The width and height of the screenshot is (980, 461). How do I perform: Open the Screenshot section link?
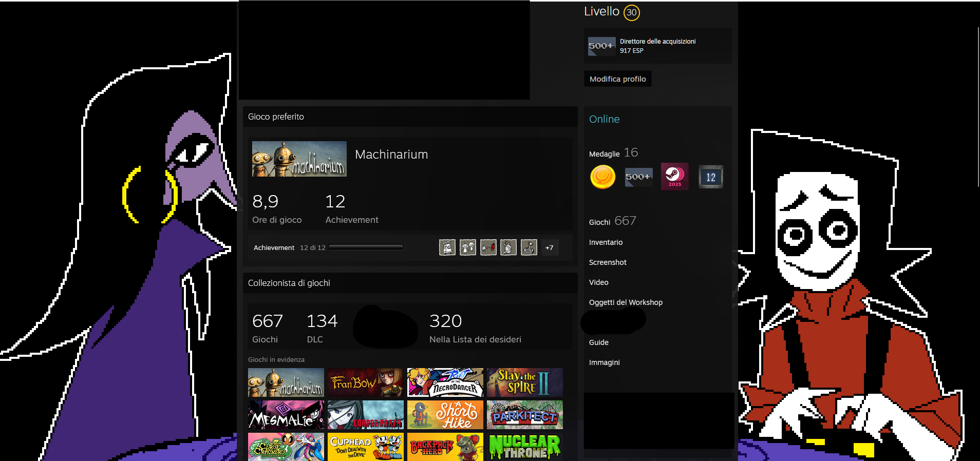pos(608,262)
